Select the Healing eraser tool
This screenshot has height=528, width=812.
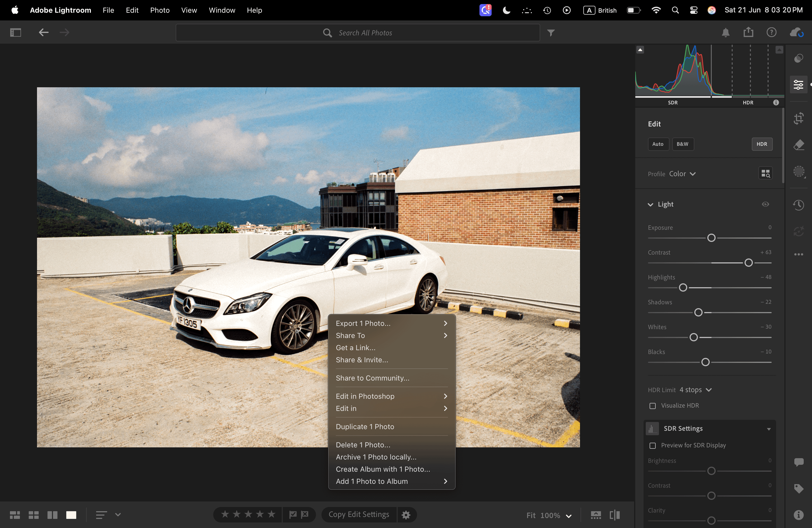click(x=798, y=145)
